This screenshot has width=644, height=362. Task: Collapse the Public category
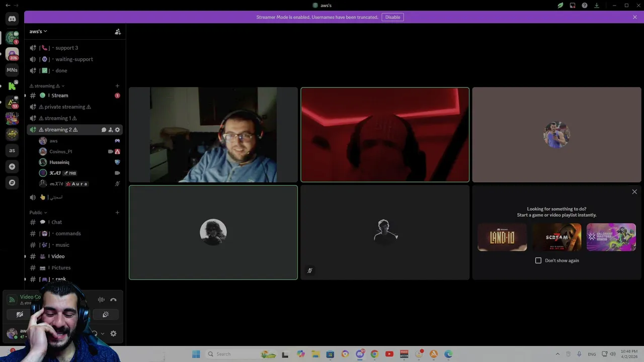[38, 213]
